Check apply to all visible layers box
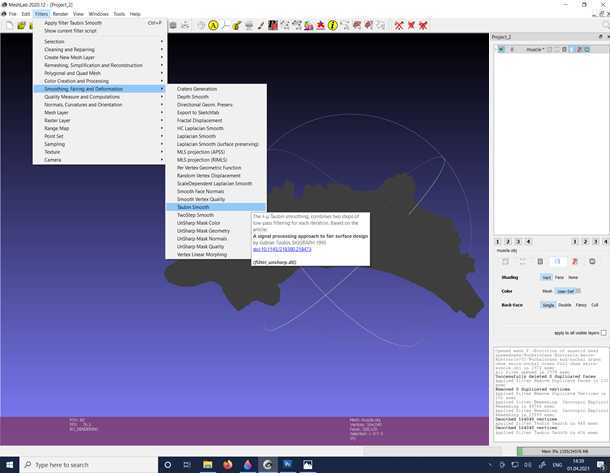The width and height of the screenshot is (610, 473). click(x=603, y=333)
